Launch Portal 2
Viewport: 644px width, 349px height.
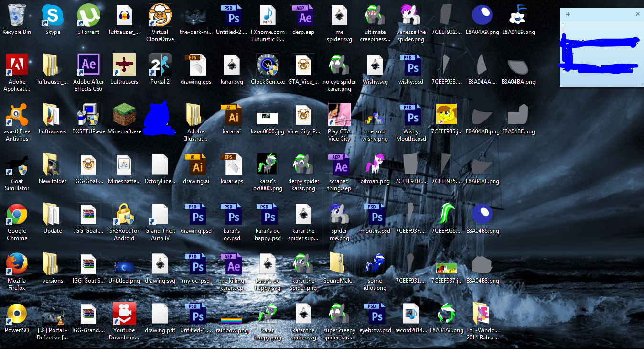pyautogui.click(x=160, y=65)
